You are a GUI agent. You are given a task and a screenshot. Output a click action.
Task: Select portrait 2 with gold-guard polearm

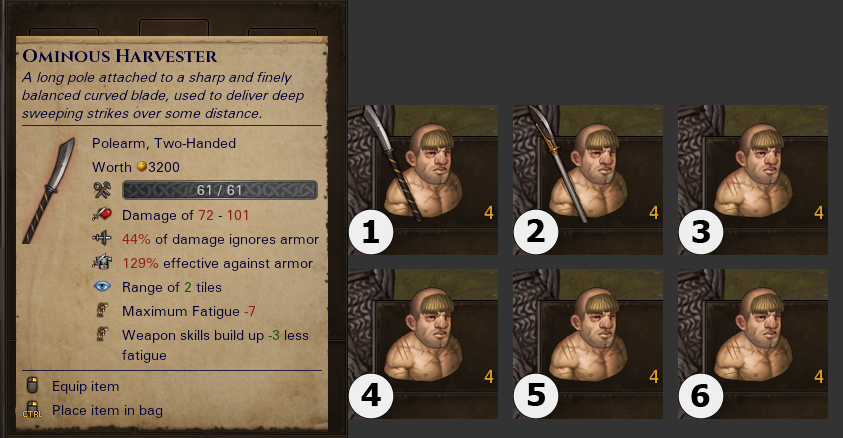click(x=588, y=180)
